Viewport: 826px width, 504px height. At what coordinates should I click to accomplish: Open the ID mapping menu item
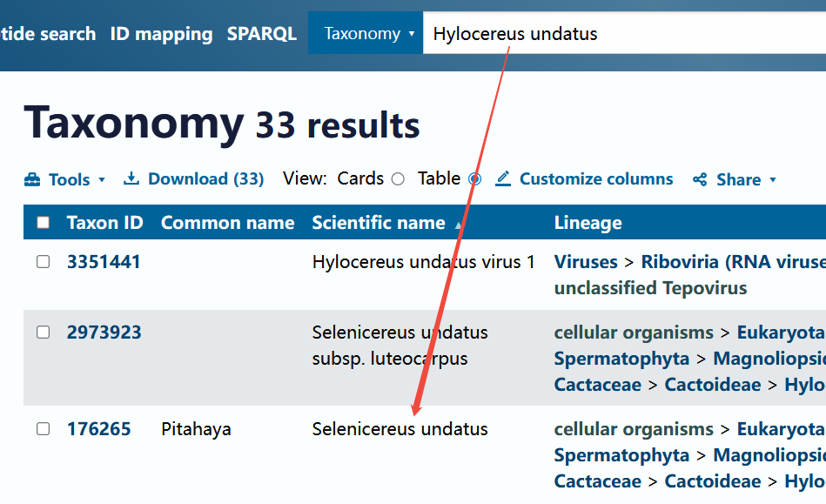[161, 34]
